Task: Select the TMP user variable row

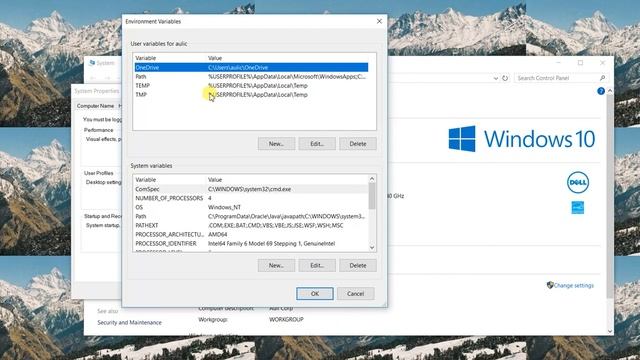Action: click(251, 94)
